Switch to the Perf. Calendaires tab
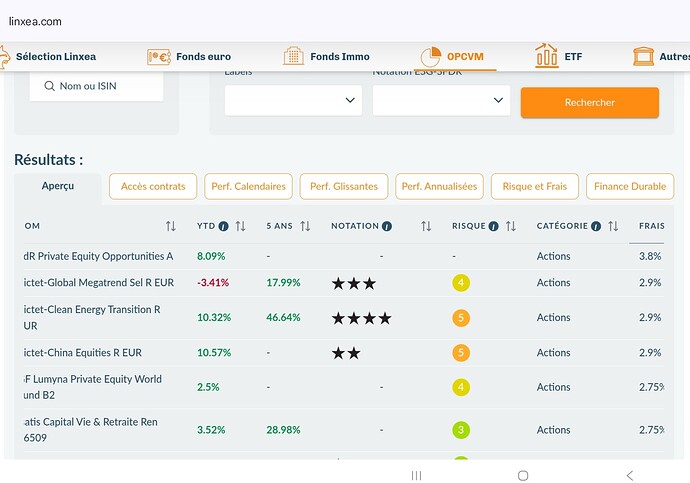The height and width of the screenshot is (483, 690). point(248,186)
